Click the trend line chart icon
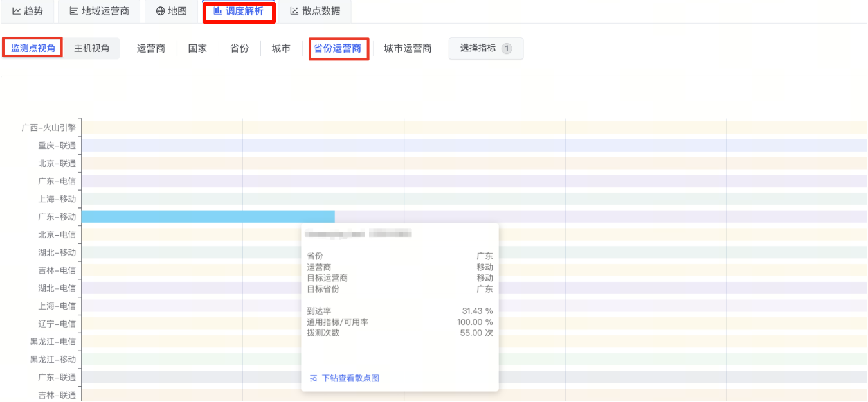Screen dimensions: 868x402 (x=17, y=11)
